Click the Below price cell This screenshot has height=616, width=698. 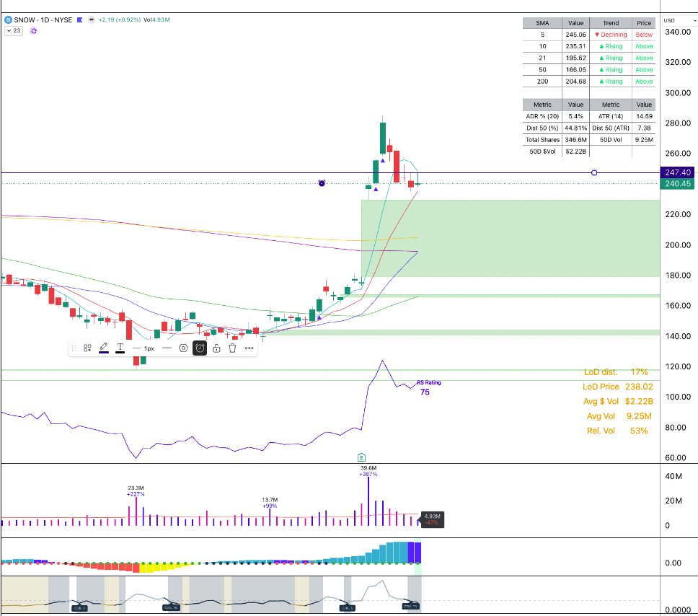(x=644, y=35)
